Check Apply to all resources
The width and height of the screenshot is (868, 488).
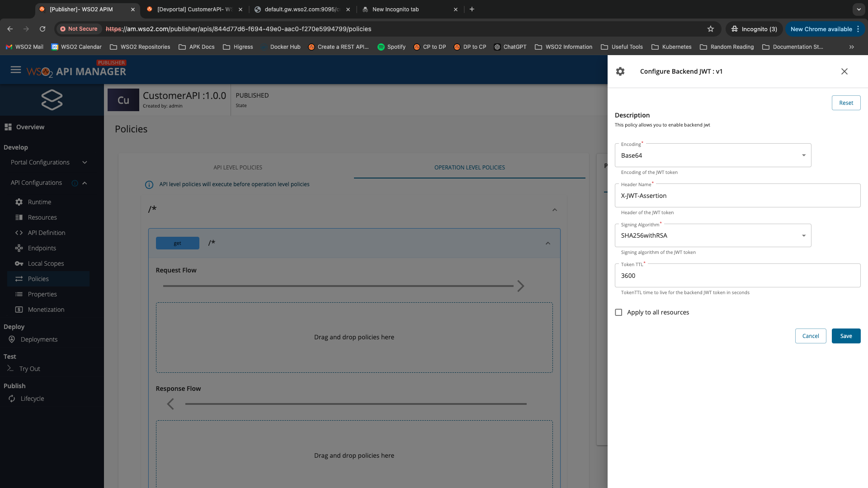[x=618, y=312]
